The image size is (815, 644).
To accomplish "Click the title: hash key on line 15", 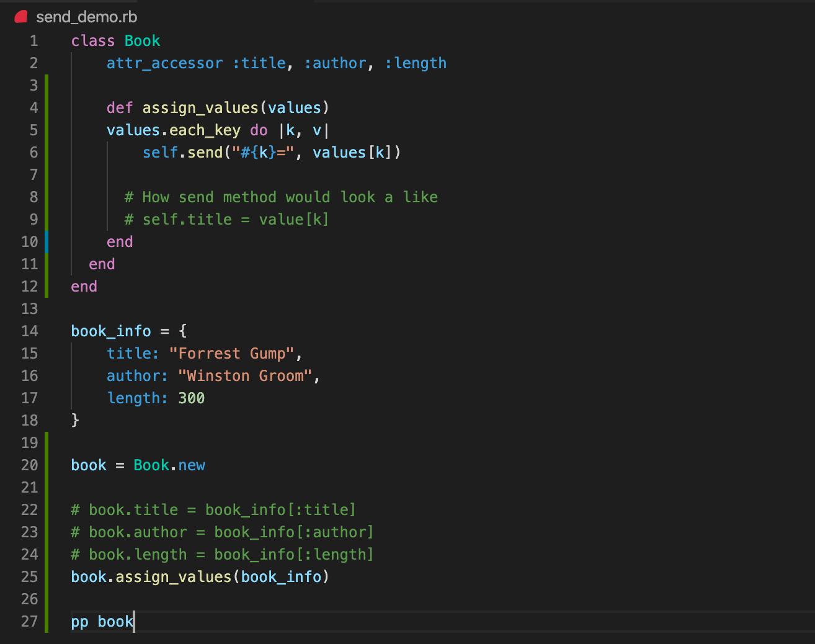I will [x=133, y=354].
